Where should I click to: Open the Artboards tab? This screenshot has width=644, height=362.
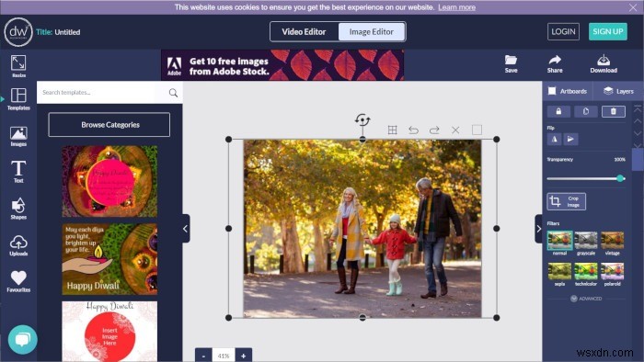coord(568,91)
